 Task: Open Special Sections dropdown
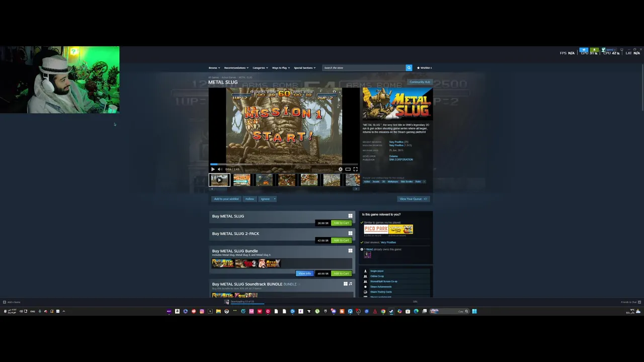tap(305, 68)
